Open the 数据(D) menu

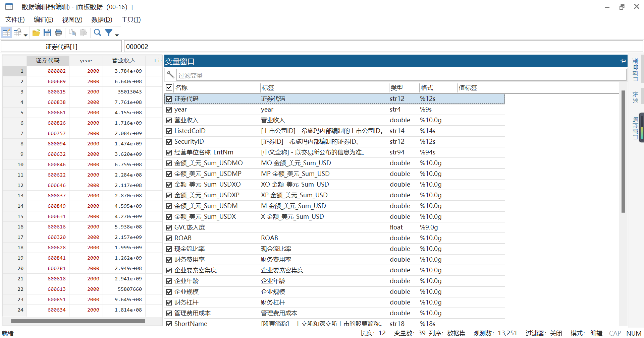coord(102,19)
